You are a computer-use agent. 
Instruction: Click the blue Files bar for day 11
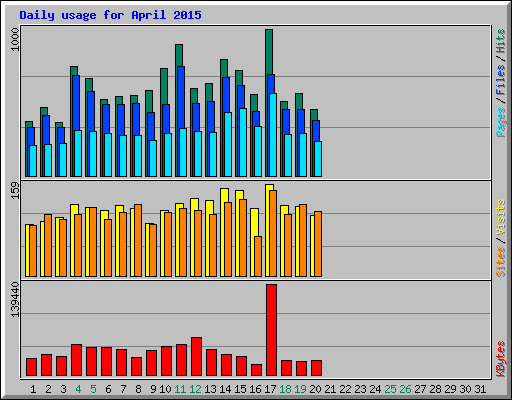[x=181, y=97]
